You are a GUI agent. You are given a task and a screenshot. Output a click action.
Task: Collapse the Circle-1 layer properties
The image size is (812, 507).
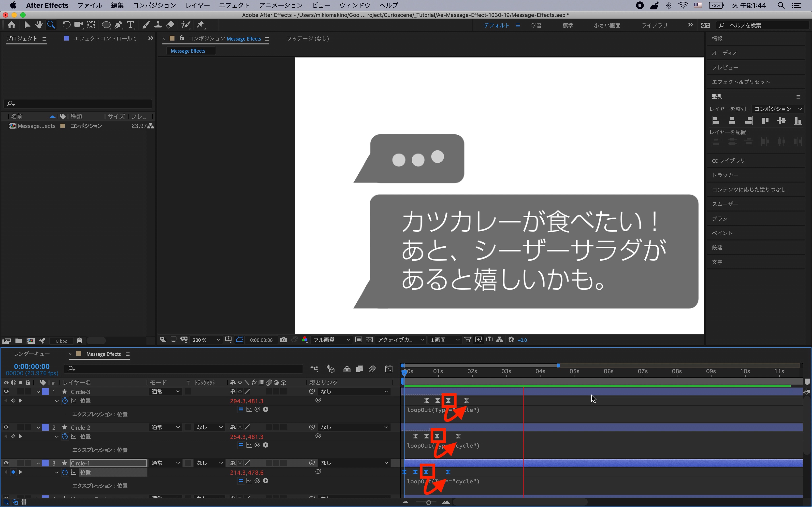38,463
